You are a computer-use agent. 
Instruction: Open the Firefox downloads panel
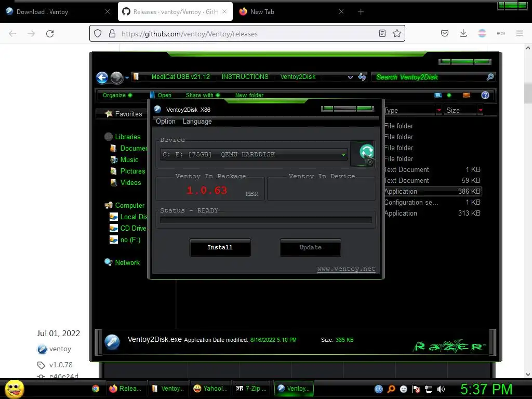[x=463, y=34]
